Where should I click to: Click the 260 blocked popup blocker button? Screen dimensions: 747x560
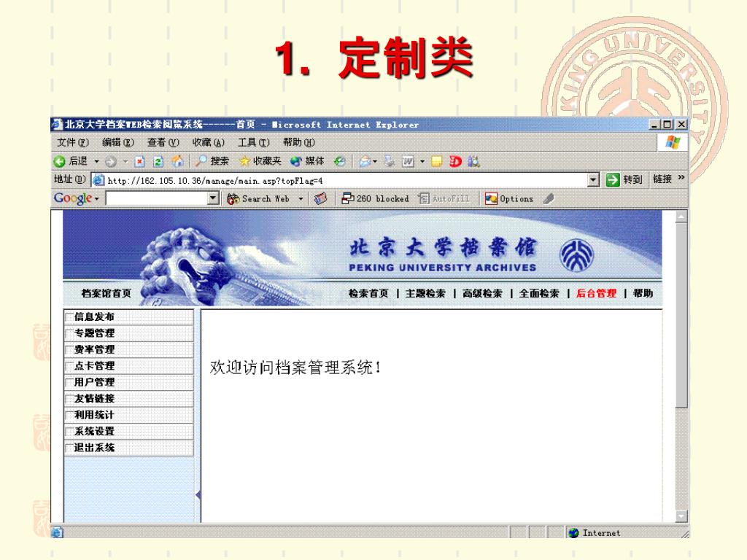coord(376,198)
